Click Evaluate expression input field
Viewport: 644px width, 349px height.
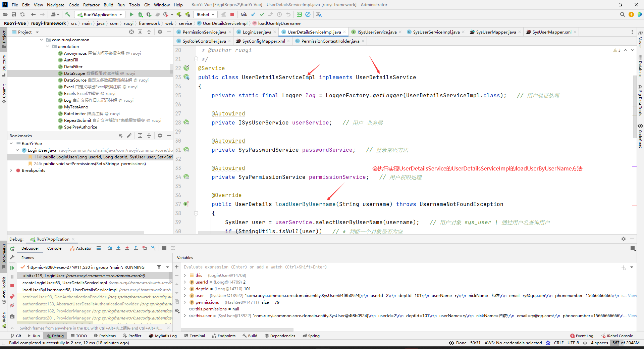pos(401,267)
